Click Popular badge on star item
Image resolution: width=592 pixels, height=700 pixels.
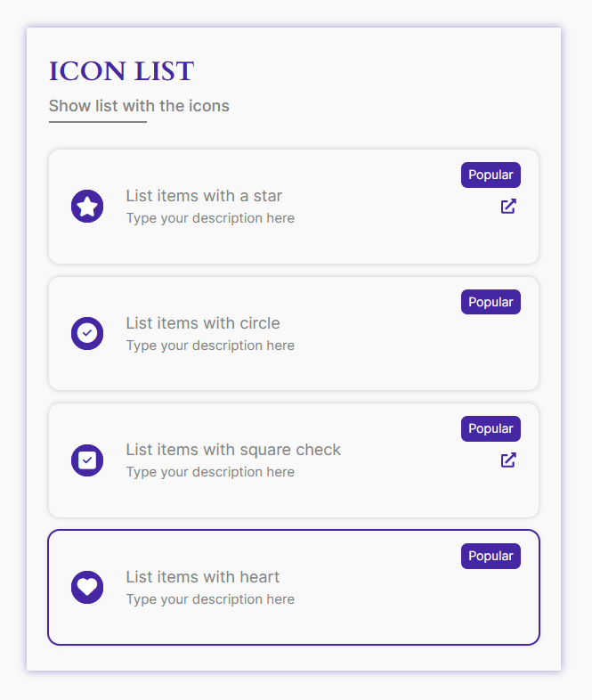point(491,175)
